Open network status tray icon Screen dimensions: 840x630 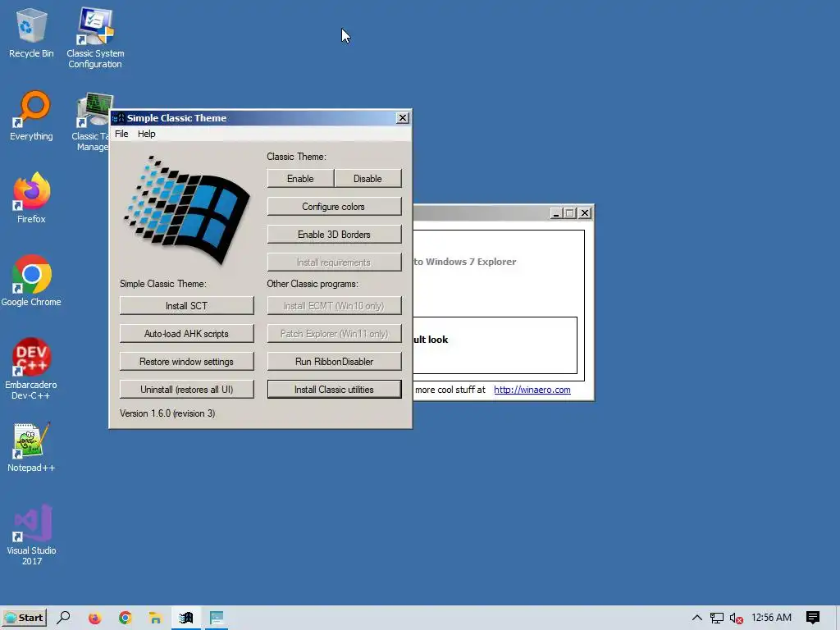(716, 618)
